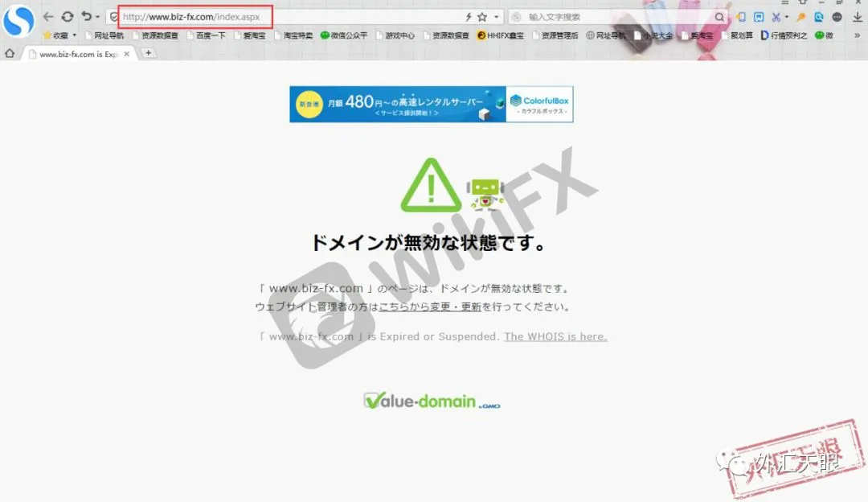Open the 资源管理后 bookmark
This screenshot has width=868, height=502.
(555, 35)
